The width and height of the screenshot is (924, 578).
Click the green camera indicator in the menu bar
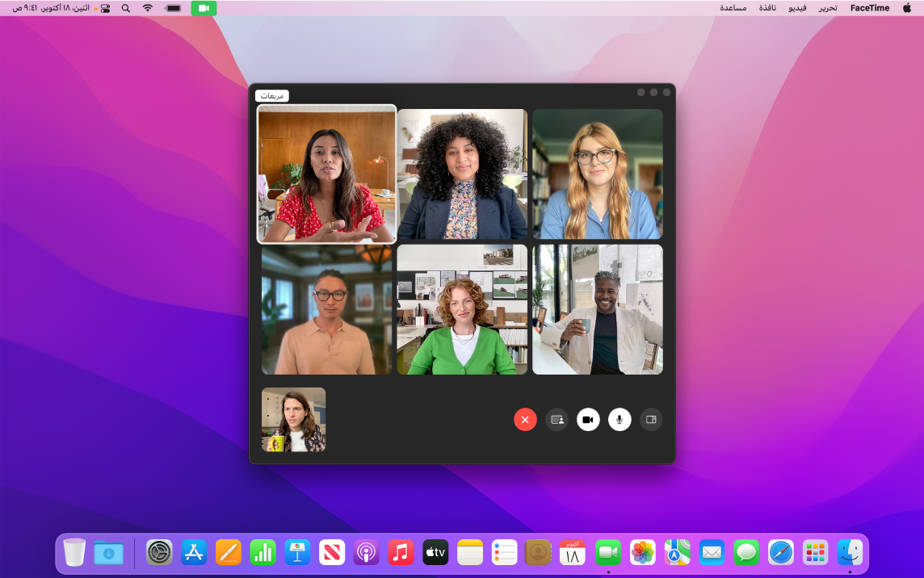(x=203, y=8)
